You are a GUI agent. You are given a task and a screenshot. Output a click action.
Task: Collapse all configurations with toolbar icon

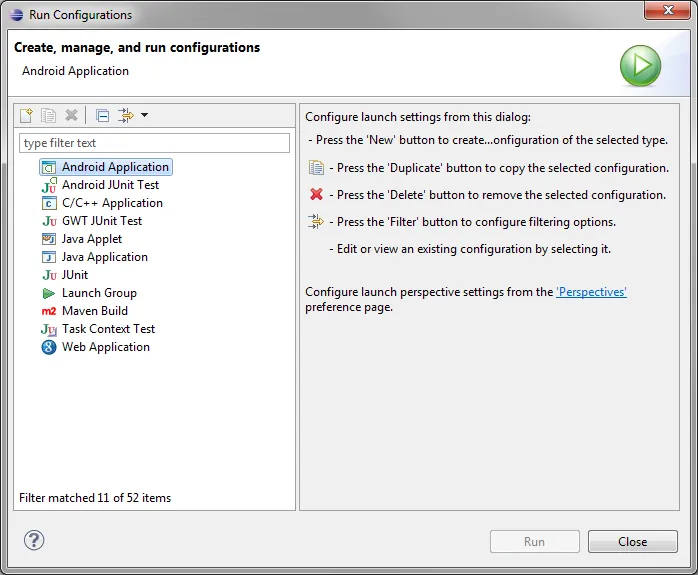click(x=103, y=116)
